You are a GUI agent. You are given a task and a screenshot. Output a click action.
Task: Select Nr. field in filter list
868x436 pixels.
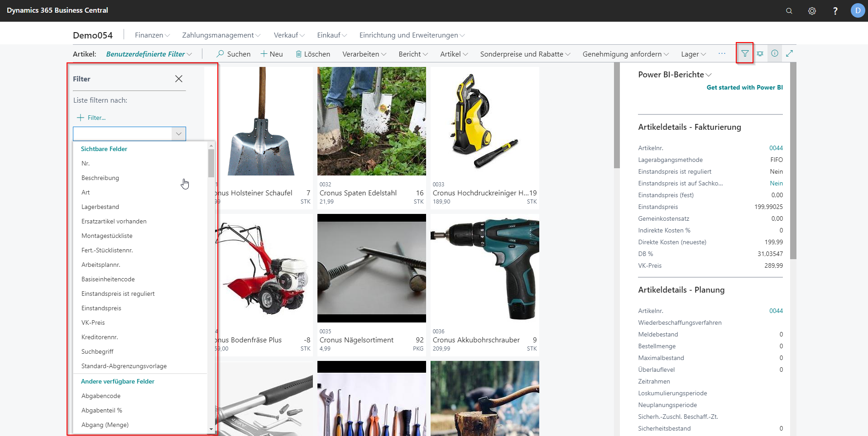pos(141,163)
